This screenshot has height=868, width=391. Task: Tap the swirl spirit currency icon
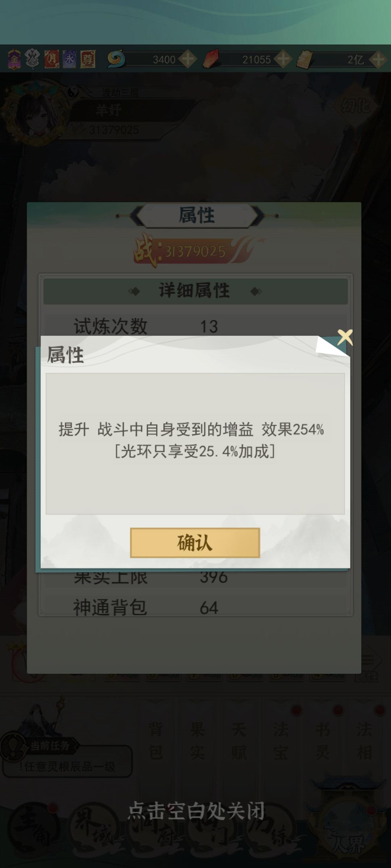coord(116,59)
